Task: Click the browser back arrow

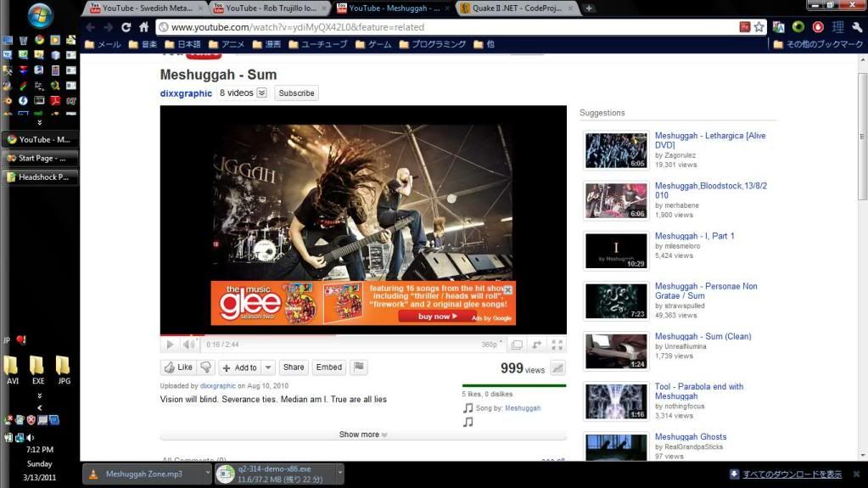Action: pos(90,27)
